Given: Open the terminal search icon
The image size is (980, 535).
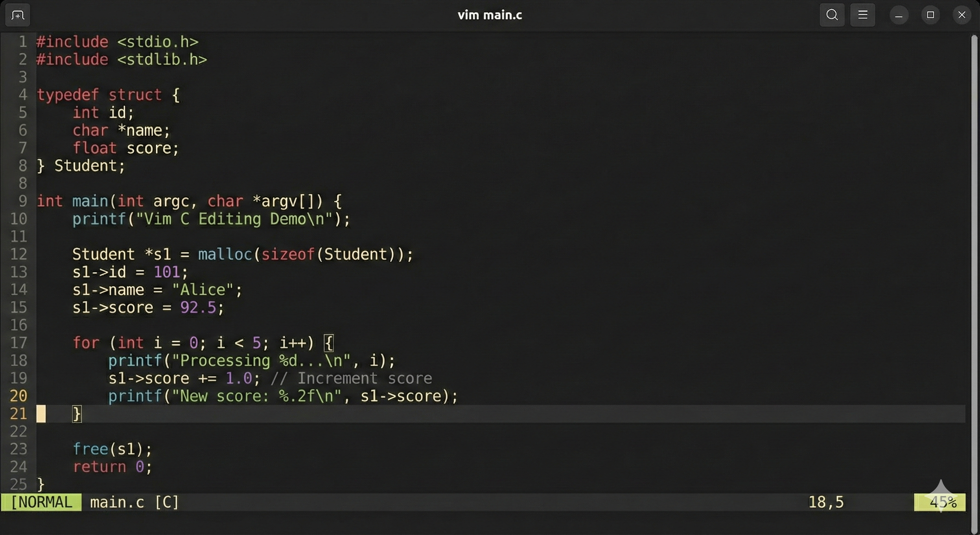Looking at the screenshot, I should [832, 15].
